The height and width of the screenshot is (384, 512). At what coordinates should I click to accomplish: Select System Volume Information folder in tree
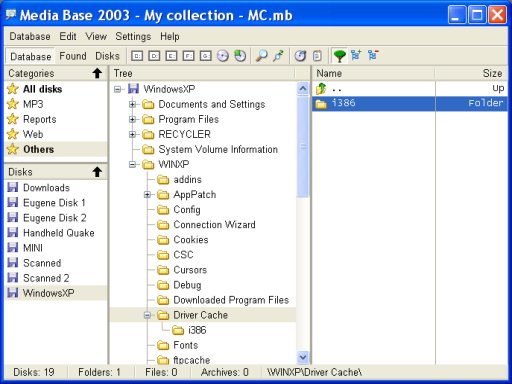[218, 149]
